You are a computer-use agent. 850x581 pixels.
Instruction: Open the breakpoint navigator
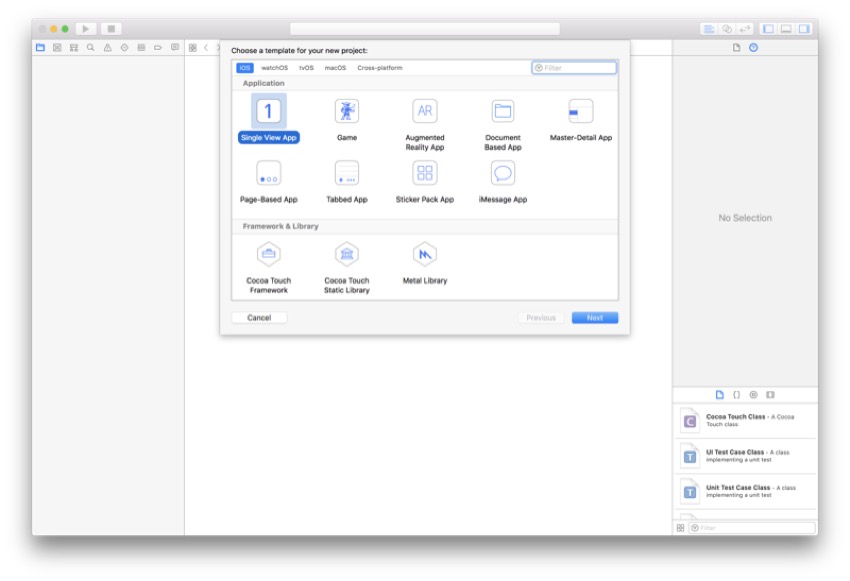158,48
